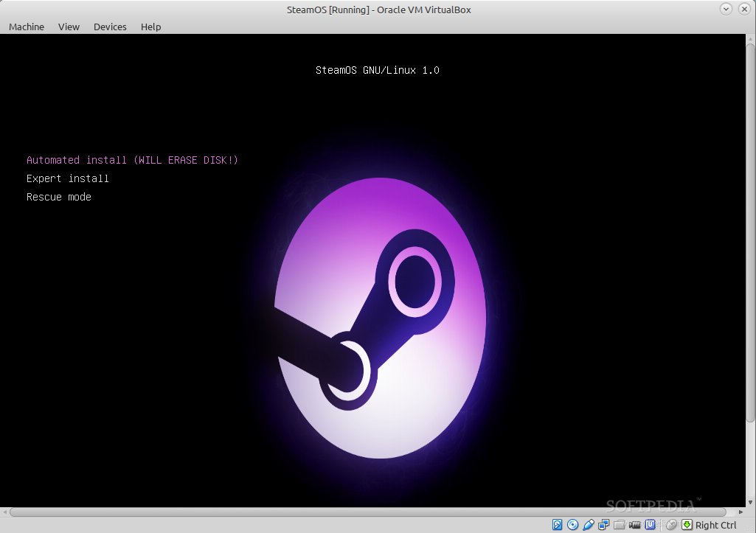Screen dimensions: 756x533
Task: Toggle the mouse pointer integration icon
Action: click(x=671, y=524)
